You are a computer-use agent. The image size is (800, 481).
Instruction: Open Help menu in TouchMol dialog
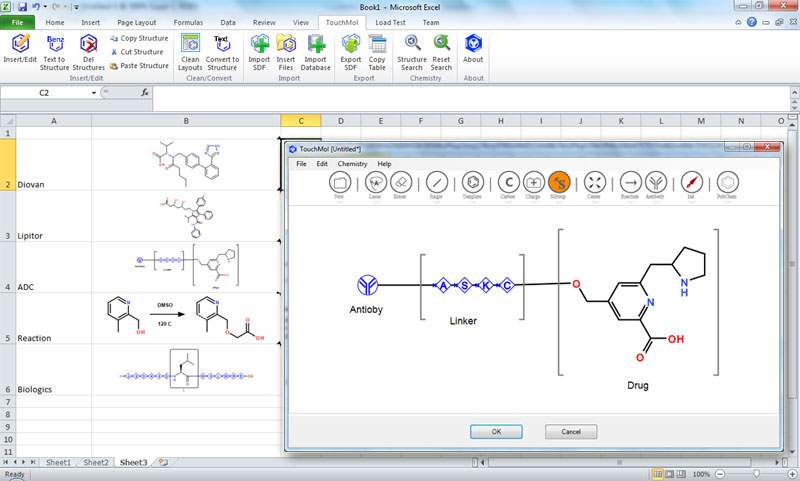click(384, 164)
